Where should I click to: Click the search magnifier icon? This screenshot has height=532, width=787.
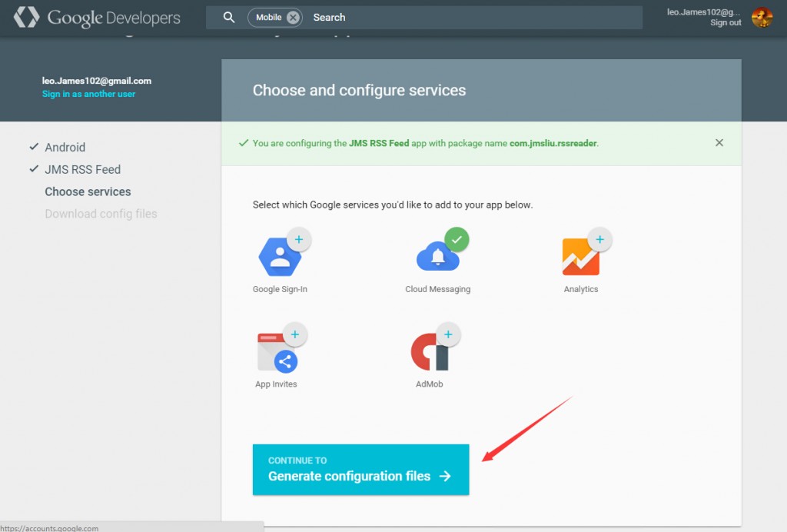[x=228, y=16]
